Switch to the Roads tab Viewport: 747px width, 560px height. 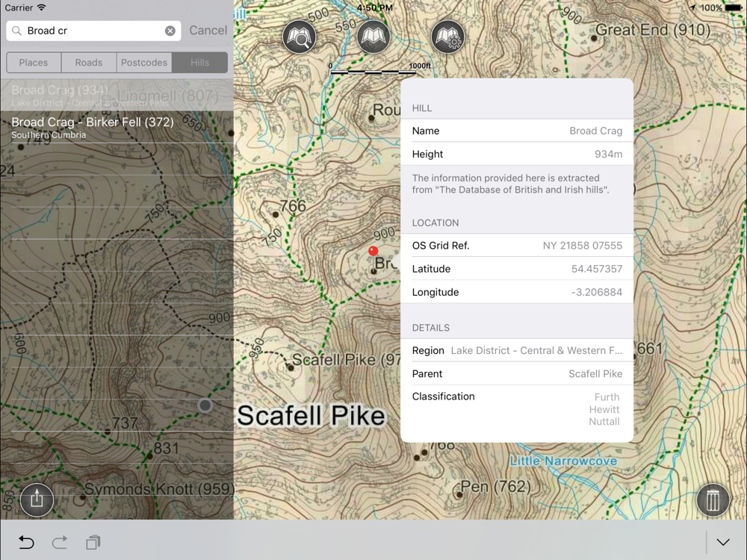coord(89,63)
